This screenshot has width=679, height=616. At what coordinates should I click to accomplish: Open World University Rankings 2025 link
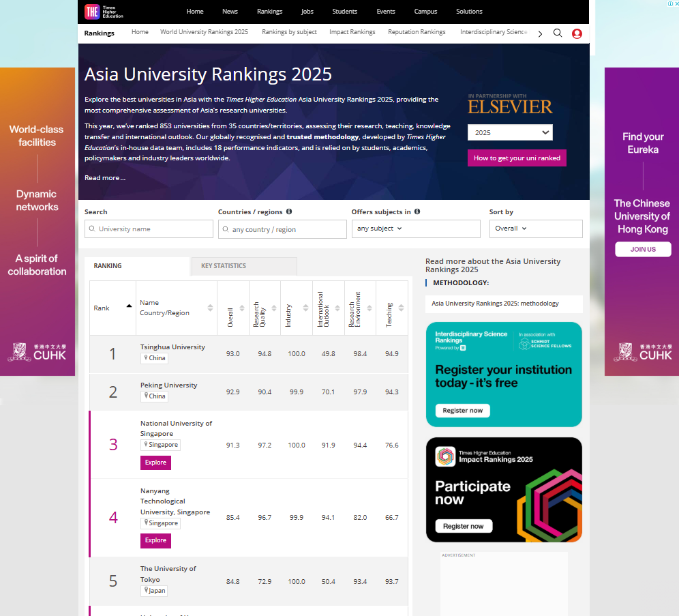pos(204,32)
